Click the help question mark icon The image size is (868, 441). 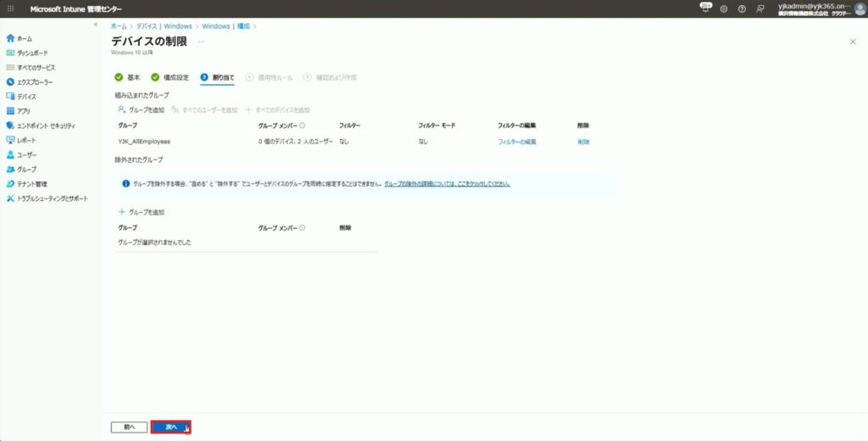[x=742, y=8]
